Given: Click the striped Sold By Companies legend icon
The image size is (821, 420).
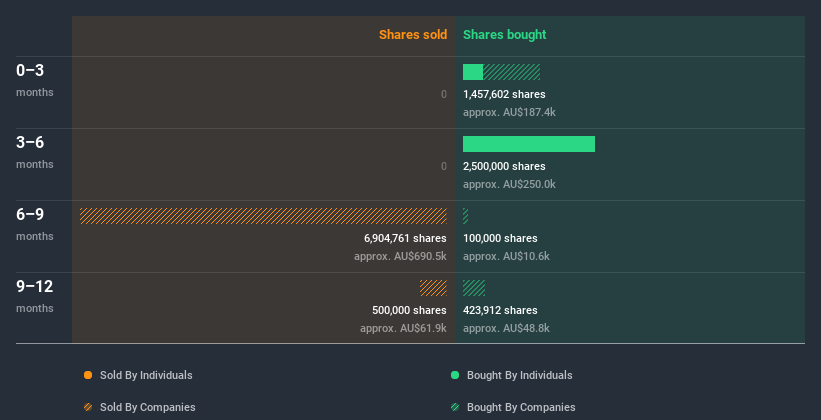Looking at the screenshot, I should 88,407.
